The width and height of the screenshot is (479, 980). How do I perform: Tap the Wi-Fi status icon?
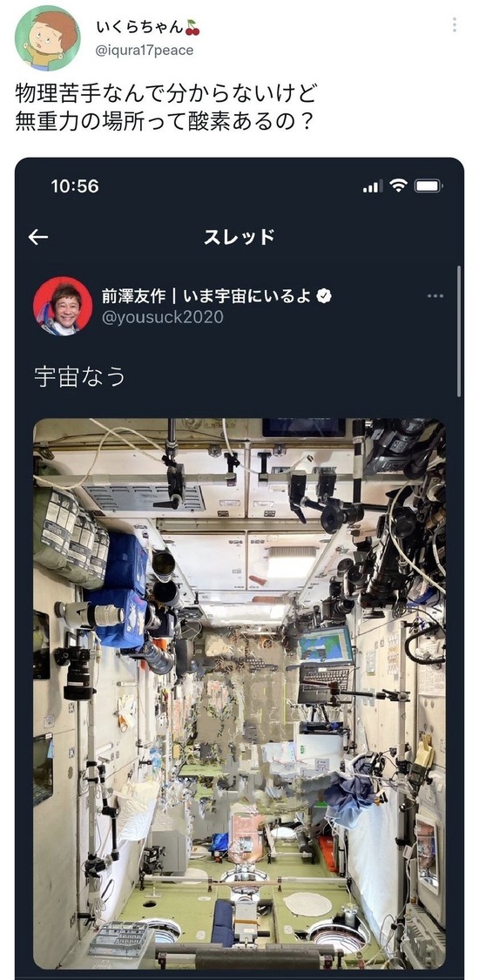(397, 186)
